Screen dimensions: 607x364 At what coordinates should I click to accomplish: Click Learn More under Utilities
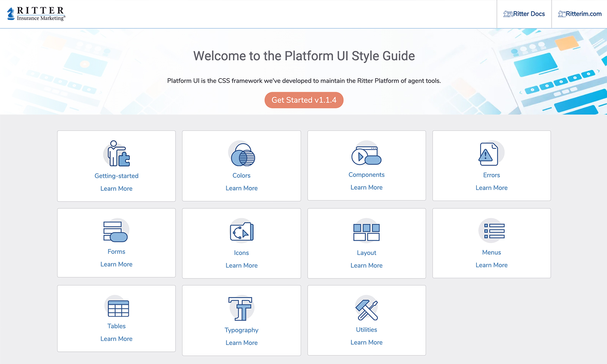tap(366, 342)
